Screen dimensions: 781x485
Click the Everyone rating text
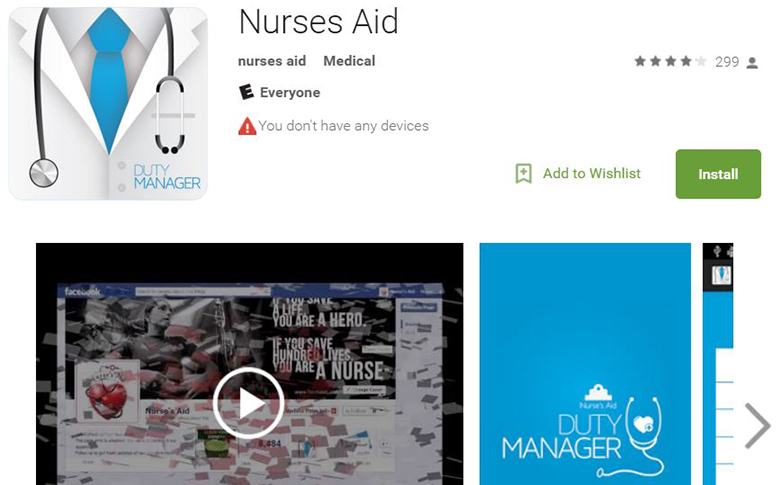[290, 93]
